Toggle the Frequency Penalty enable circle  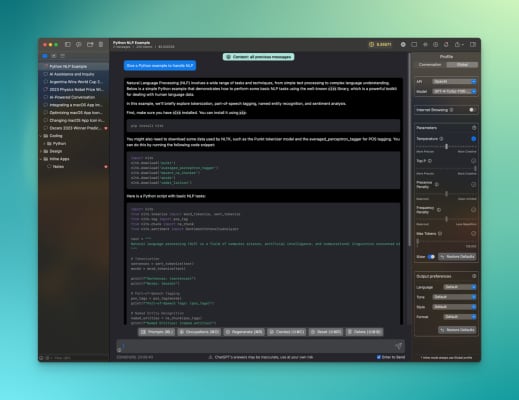point(474,210)
